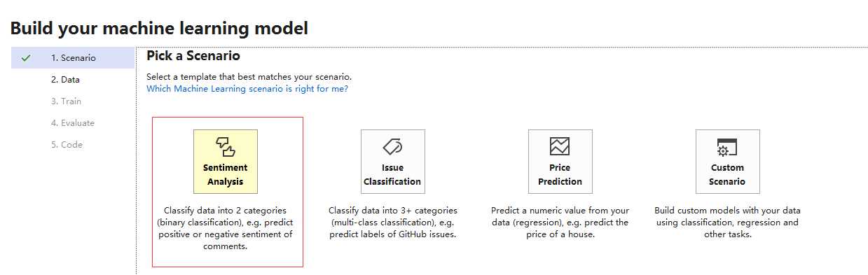The image size is (868, 275).
Task: Go to the 1. Scenario step
Action: 73,58
